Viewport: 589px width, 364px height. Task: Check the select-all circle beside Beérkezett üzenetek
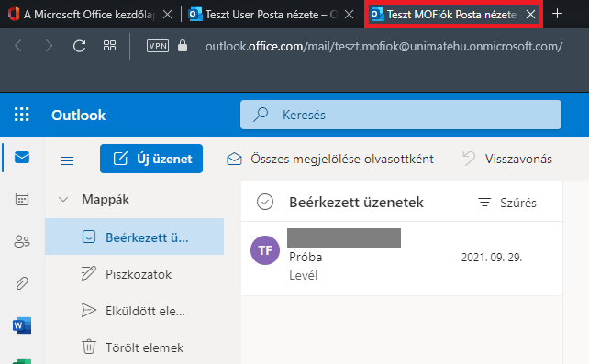[265, 202]
